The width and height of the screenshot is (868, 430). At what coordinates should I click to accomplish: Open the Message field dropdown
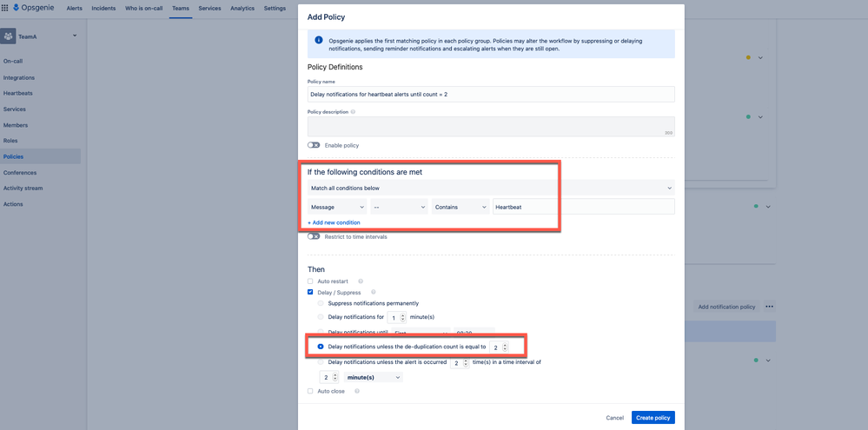point(337,207)
